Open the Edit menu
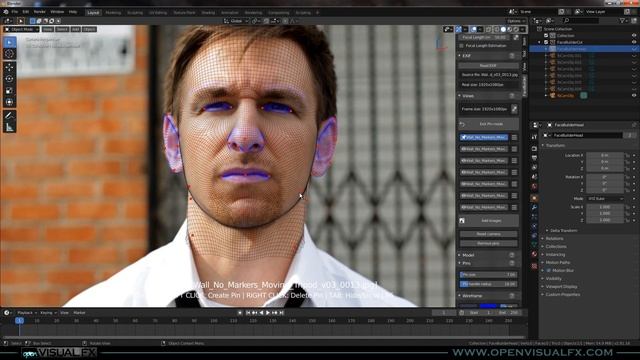The width and height of the screenshot is (640, 360). (x=26, y=12)
